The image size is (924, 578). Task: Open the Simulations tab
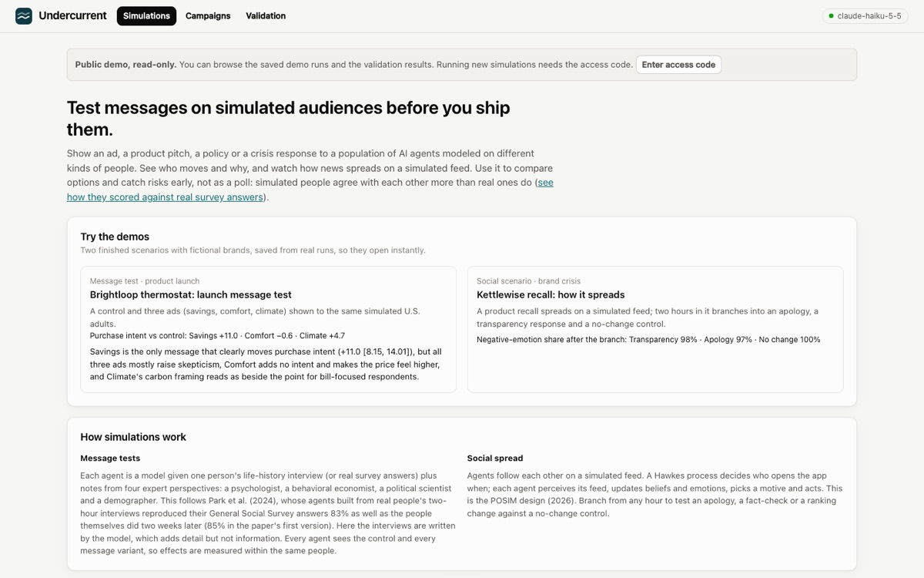[x=146, y=16]
